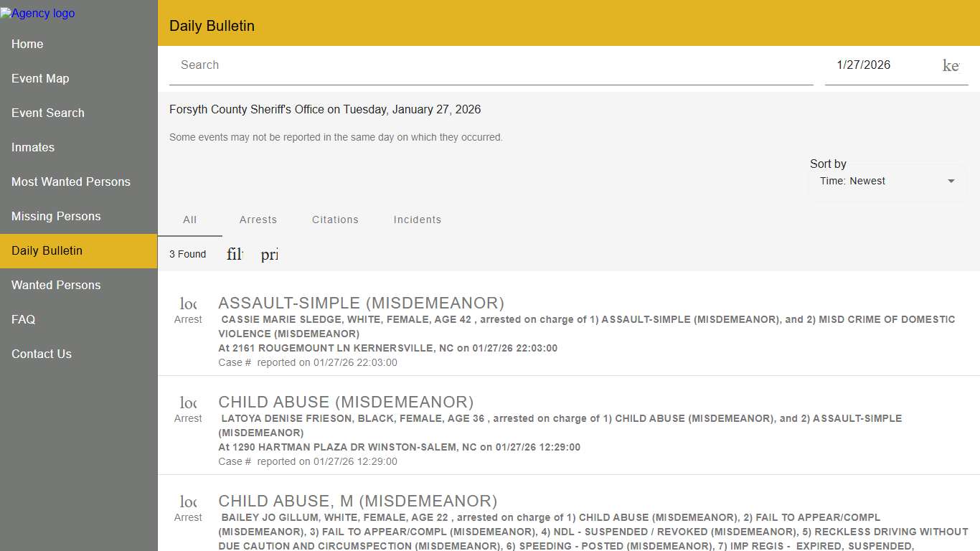Click location icon for Bailey Gillum arrest

click(188, 501)
